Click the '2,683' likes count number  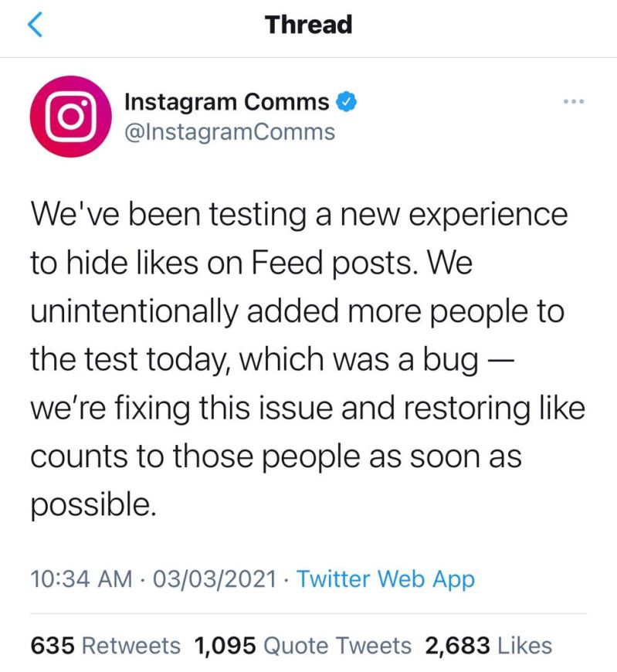(457, 646)
